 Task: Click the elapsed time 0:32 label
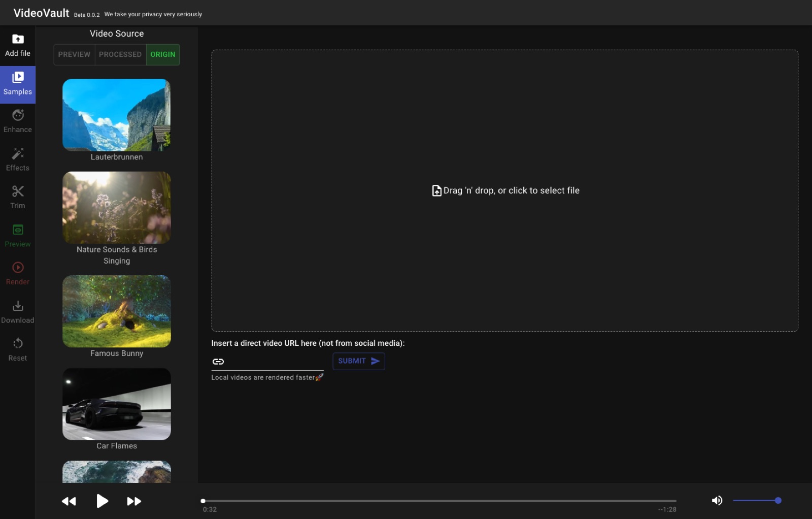coord(210,509)
